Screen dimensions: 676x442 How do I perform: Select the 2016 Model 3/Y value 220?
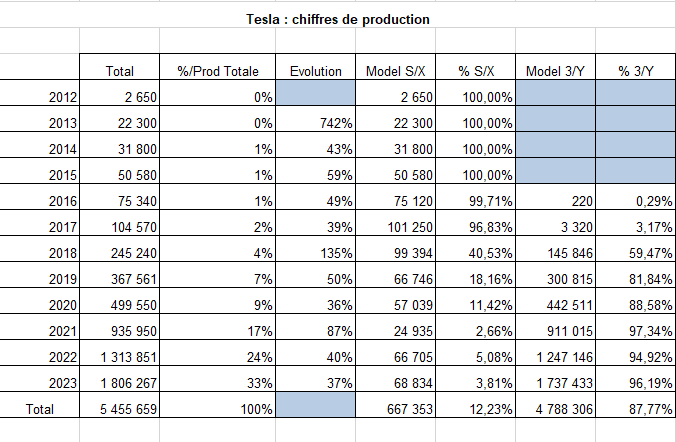tap(555, 197)
